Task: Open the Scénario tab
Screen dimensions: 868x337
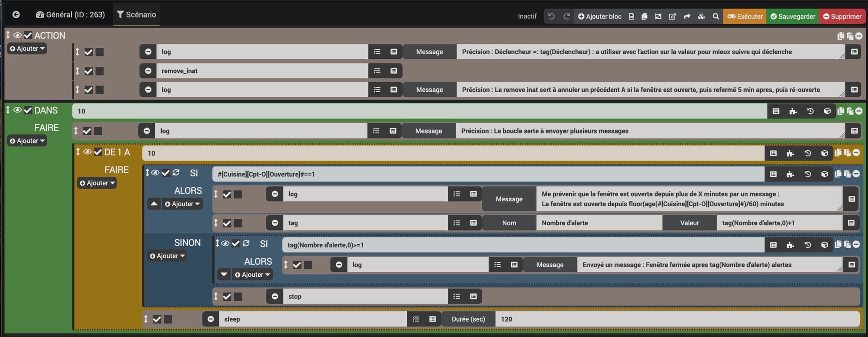Action: (136, 14)
